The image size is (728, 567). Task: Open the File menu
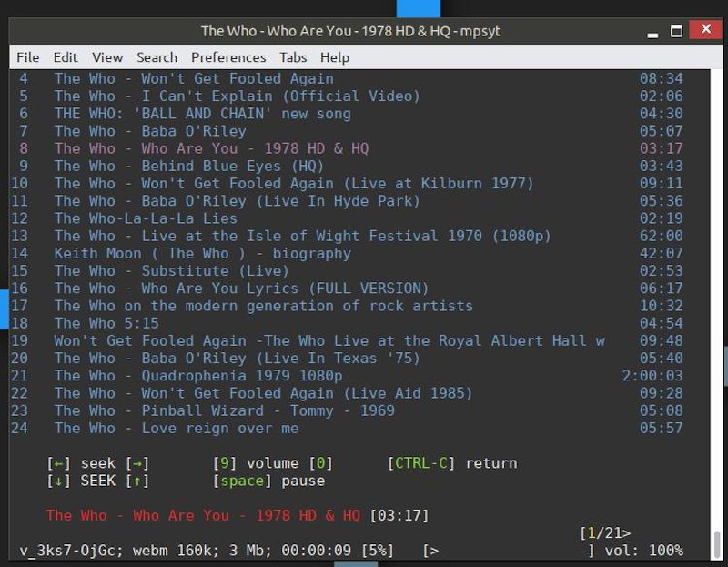(x=27, y=57)
